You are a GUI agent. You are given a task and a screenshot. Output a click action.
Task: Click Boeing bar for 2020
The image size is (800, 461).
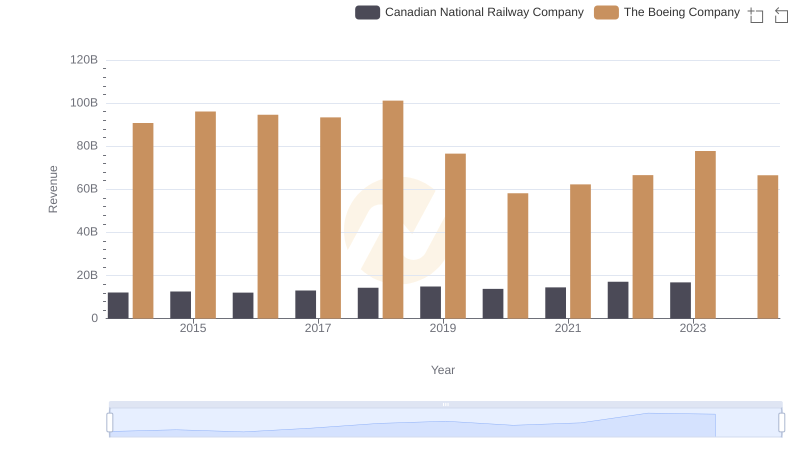[518, 256]
